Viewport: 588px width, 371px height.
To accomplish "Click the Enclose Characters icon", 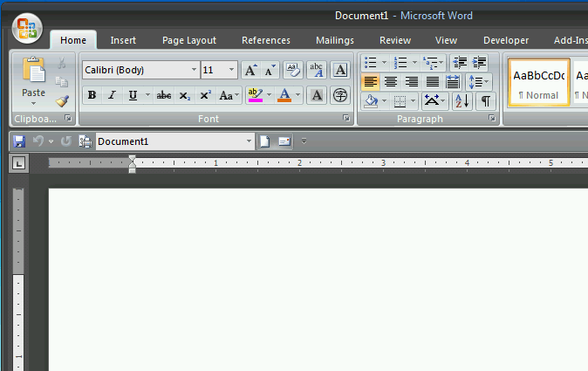I will click(x=340, y=95).
